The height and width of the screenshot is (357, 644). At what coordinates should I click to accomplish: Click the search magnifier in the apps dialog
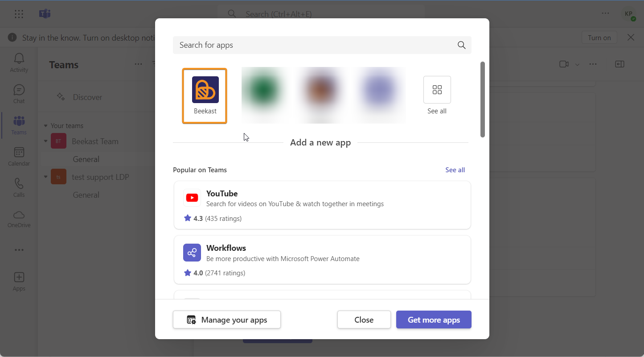(x=461, y=45)
